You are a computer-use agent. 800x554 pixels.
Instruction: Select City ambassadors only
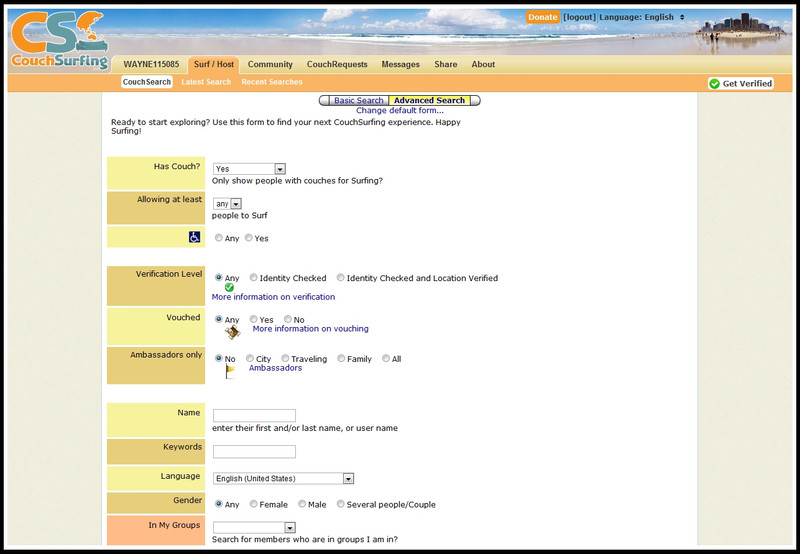click(x=249, y=358)
